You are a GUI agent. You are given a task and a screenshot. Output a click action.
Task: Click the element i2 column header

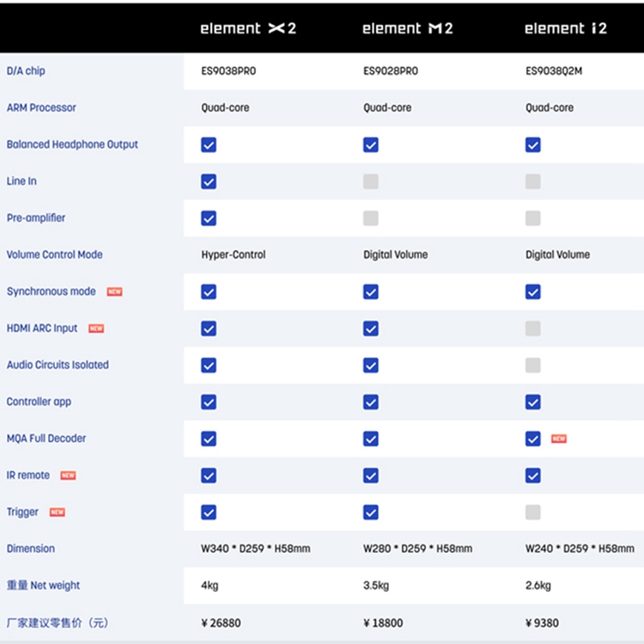click(x=566, y=28)
